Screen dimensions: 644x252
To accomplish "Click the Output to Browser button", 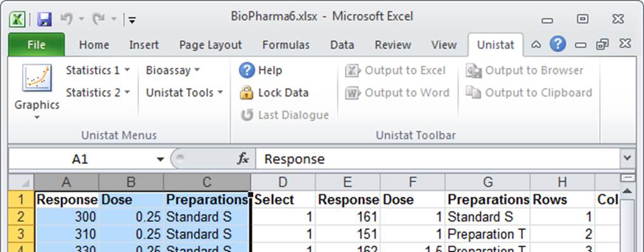I will [524, 70].
